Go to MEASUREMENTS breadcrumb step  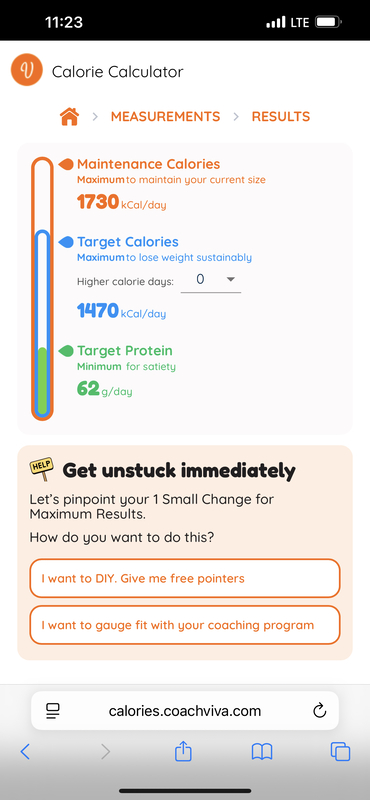(x=165, y=117)
